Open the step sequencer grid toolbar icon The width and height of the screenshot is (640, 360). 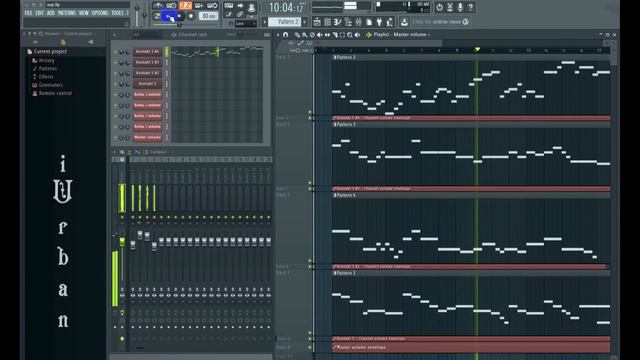click(x=327, y=22)
